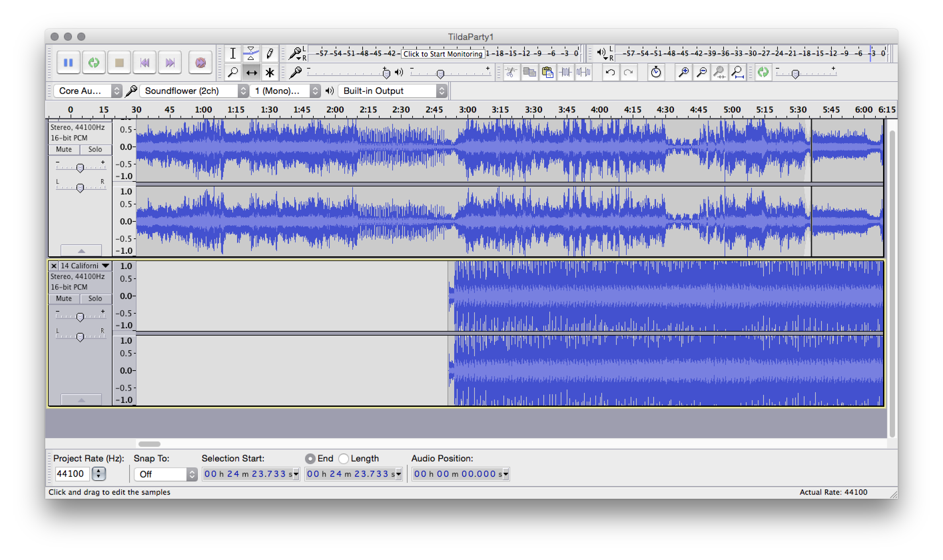The width and height of the screenshot is (943, 560).
Task: Open the Soundflower (2ch) input dropdown
Action: tap(194, 91)
